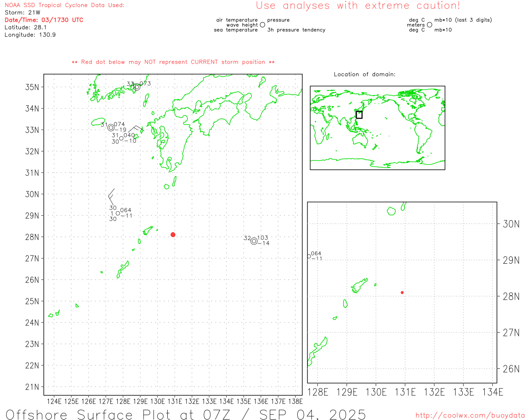The image size is (525, 420).
Task: Click the 'Storm: 21W' label
Action: [23, 13]
